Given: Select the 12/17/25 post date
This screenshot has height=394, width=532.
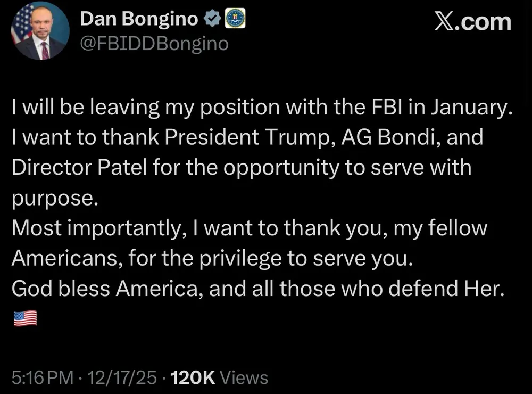Looking at the screenshot, I should pyautogui.click(x=123, y=378).
